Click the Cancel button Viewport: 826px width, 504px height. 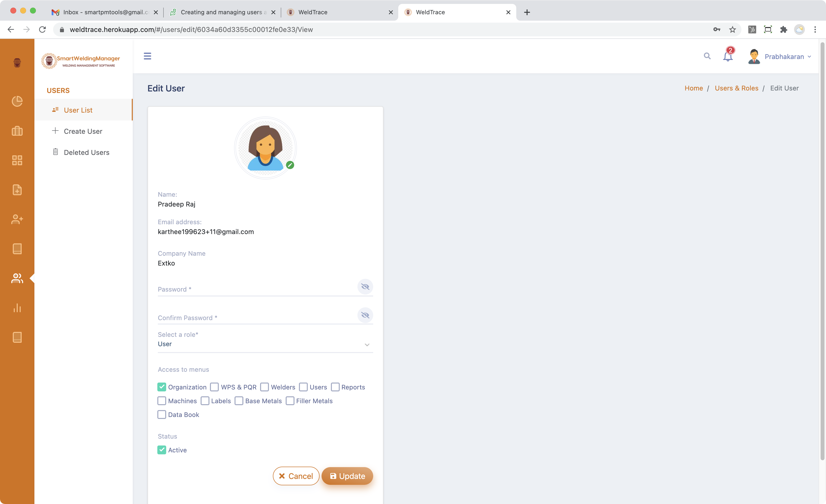[x=296, y=476]
